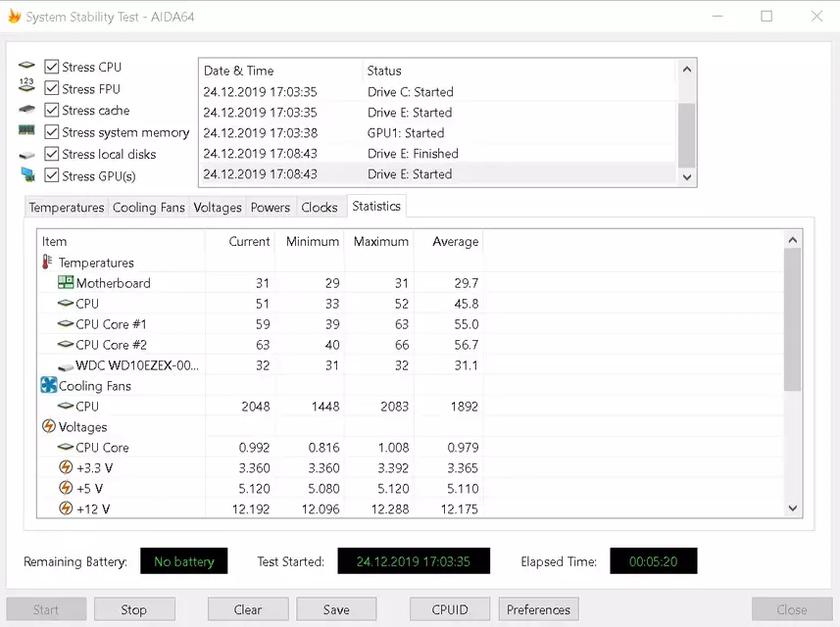Click the Date & Time log column header
840x627 pixels.
pos(280,71)
